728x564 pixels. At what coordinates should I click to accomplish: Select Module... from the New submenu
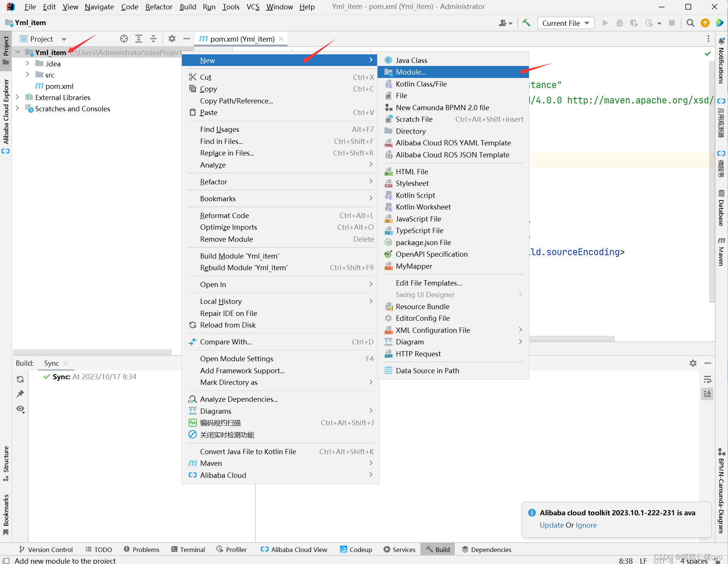pos(410,72)
